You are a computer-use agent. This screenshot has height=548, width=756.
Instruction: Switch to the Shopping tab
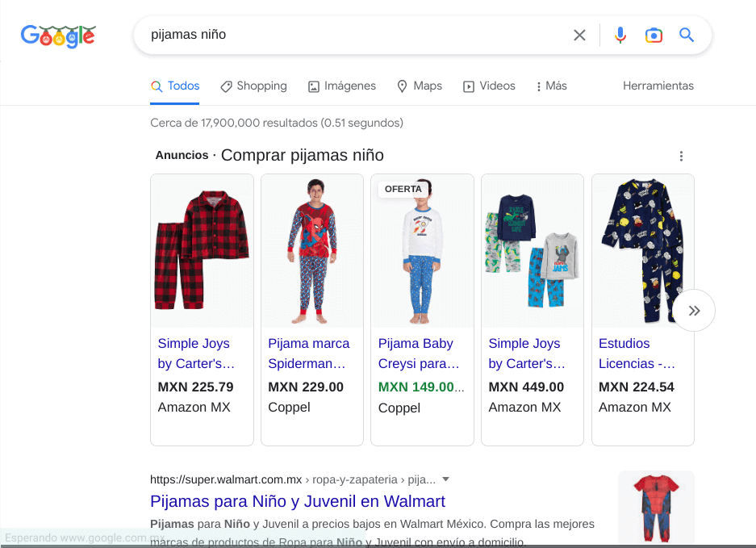pos(253,86)
